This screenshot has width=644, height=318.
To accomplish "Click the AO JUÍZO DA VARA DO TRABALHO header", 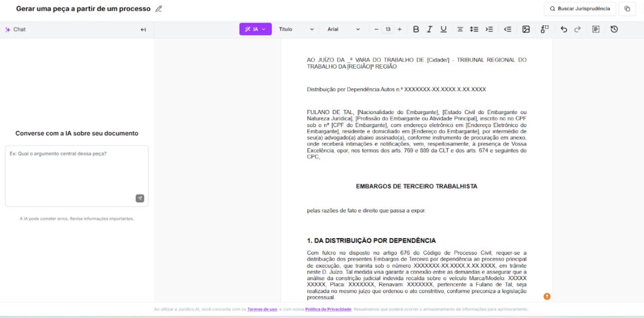I will [416, 63].
